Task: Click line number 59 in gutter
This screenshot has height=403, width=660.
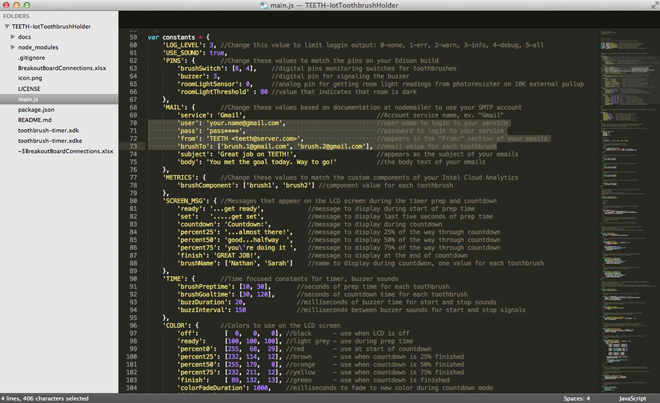Action: point(133,37)
